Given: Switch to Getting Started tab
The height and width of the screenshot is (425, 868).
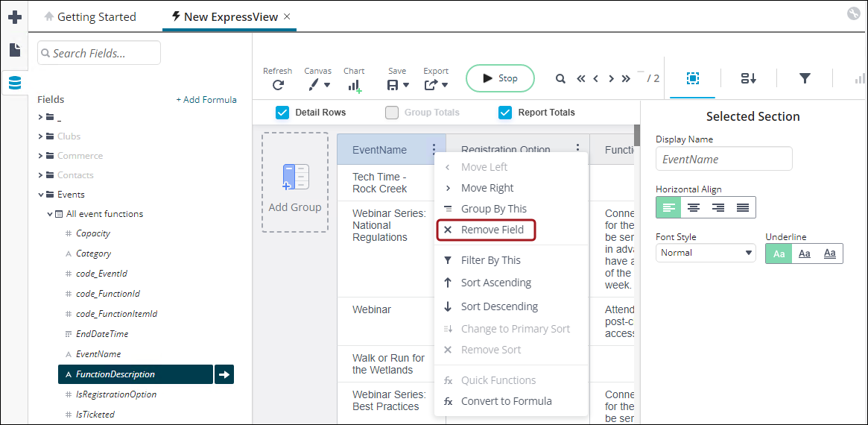Looking at the screenshot, I should (x=90, y=17).
